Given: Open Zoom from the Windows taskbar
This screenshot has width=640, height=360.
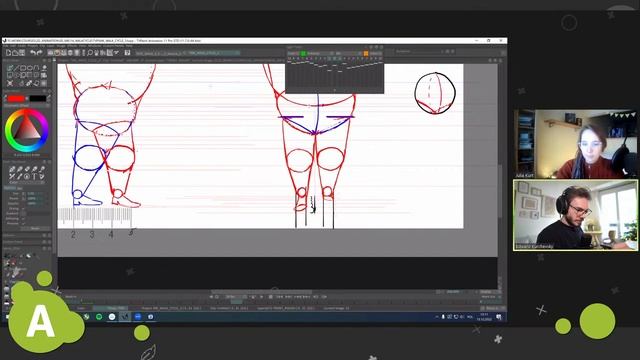Looking at the screenshot, I should pos(138,317).
